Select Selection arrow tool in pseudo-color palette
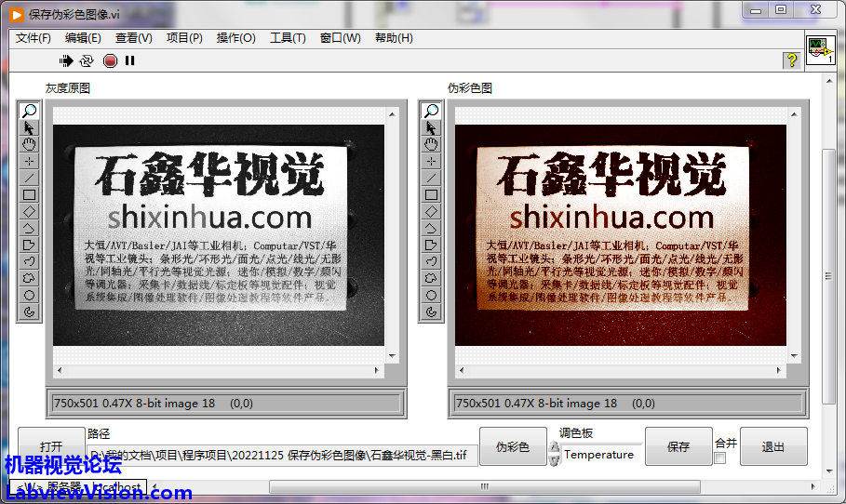 pyautogui.click(x=431, y=127)
